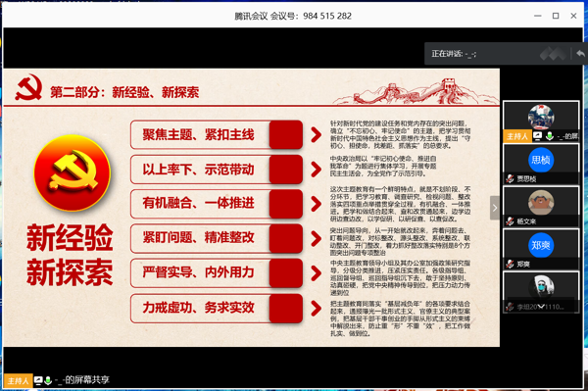
Task: Click the muted mic icon beside 郑爽
Action: click(510, 265)
